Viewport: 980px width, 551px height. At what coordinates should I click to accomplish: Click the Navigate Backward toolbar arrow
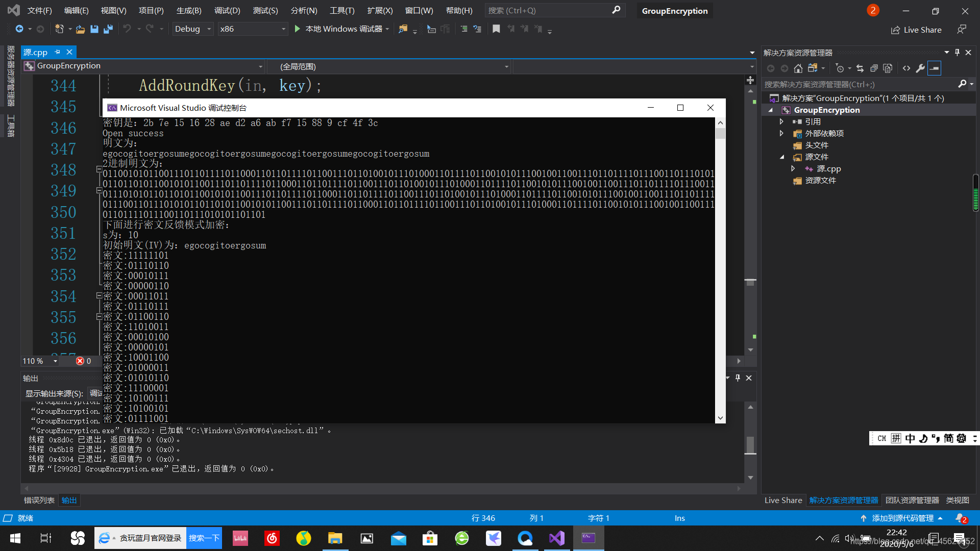[x=19, y=29]
